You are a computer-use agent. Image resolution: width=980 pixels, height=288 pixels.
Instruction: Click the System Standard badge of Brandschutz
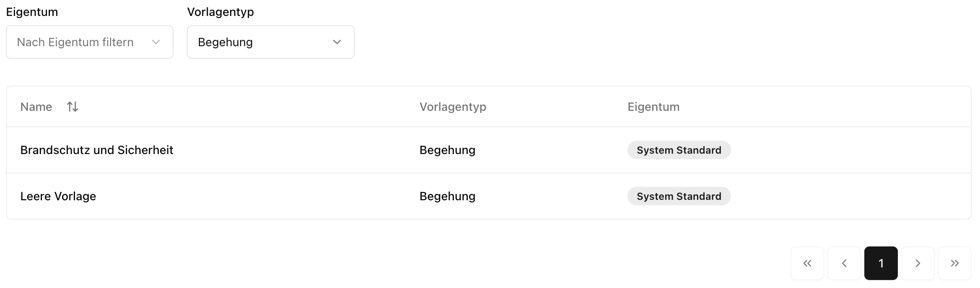click(x=679, y=150)
